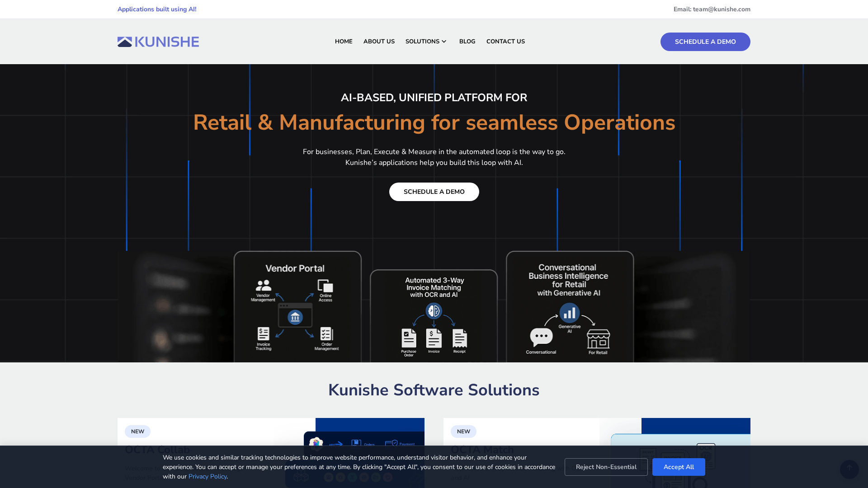Click the For Retail storefront icon
Image resolution: width=868 pixels, height=488 pixels.
point(598,339)
